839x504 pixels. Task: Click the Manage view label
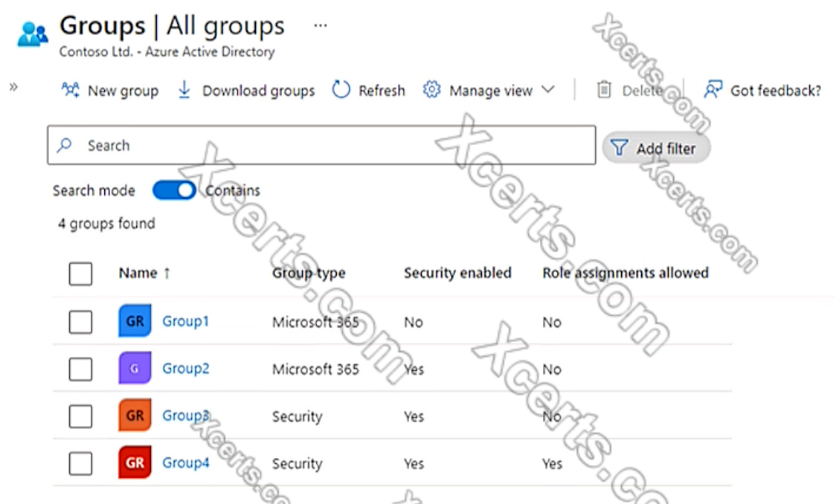[491, 91]
